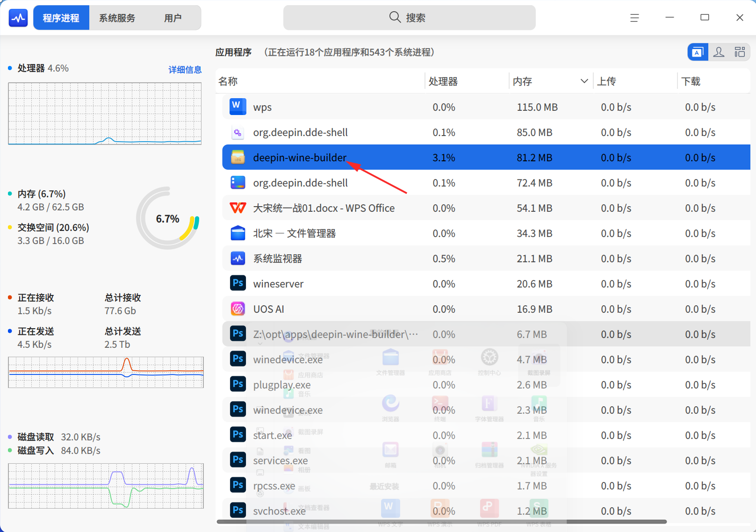This screenshot has height=532, width=756.
Task: Click the horizontal scrollbar at table bottom
Action: pyautogui.click(x=442, y=521)
